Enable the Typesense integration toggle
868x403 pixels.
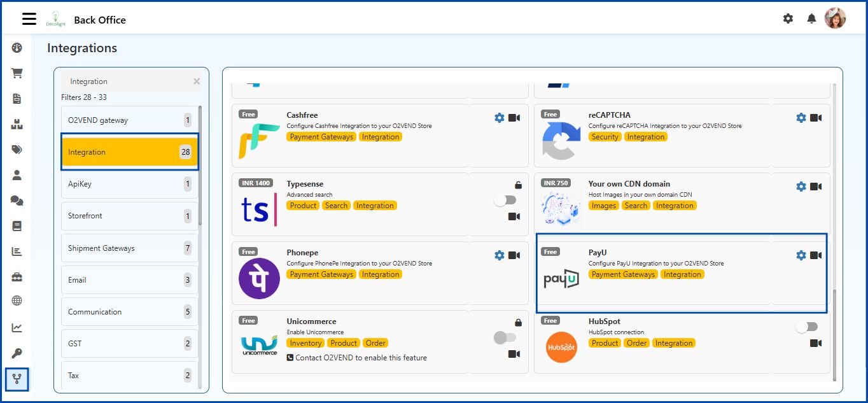506,199
